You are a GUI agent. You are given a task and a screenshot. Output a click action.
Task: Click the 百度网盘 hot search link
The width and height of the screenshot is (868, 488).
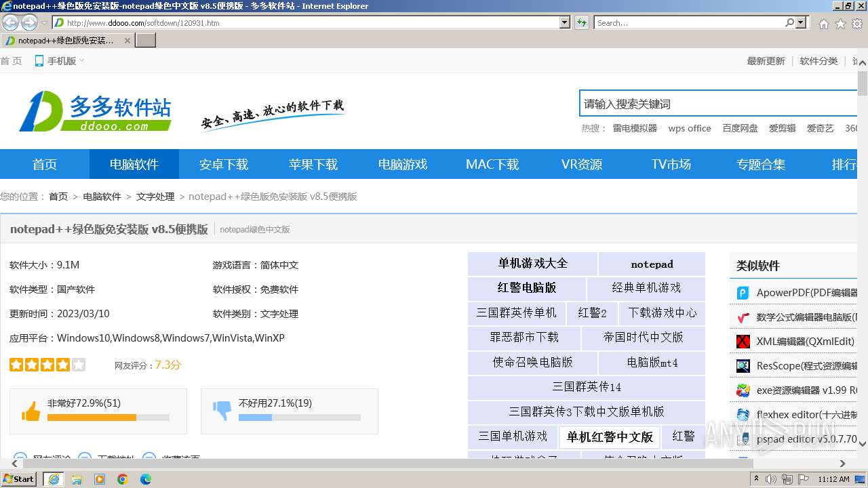tap(740, 128)
